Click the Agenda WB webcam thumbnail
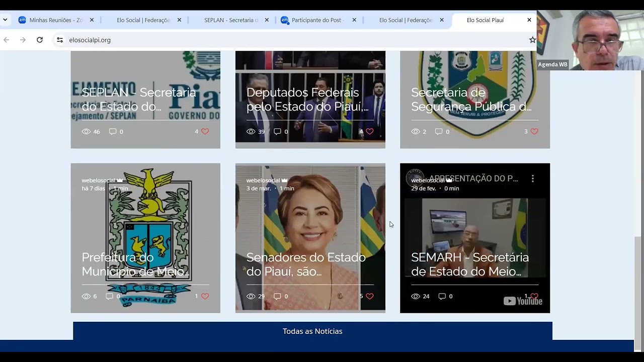Image resolution: width=644 pixels, height=362 pixels. (x=590, y=40)
